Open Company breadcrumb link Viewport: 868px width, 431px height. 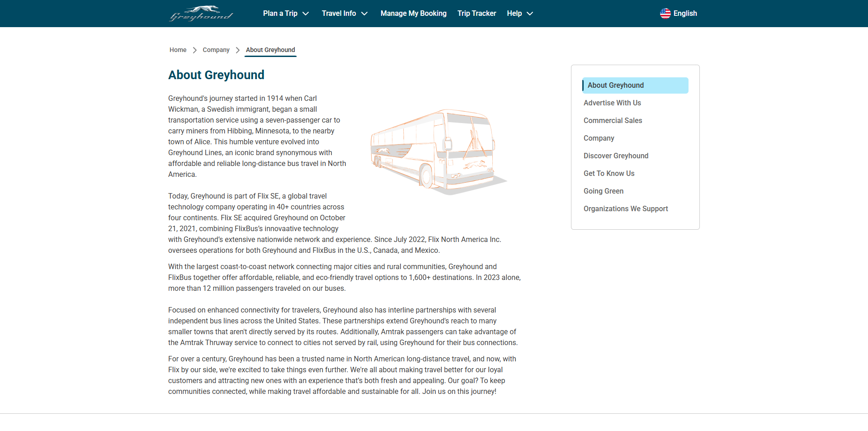point(216,50)
